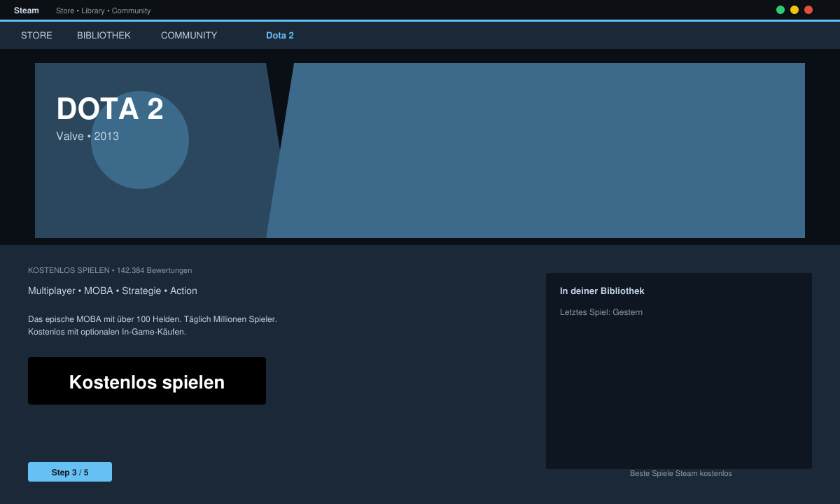Click the Multiplayer • MOBA • Strategie tags line
The width and height of the screenshot is (840, 504).
coord(113,290)
